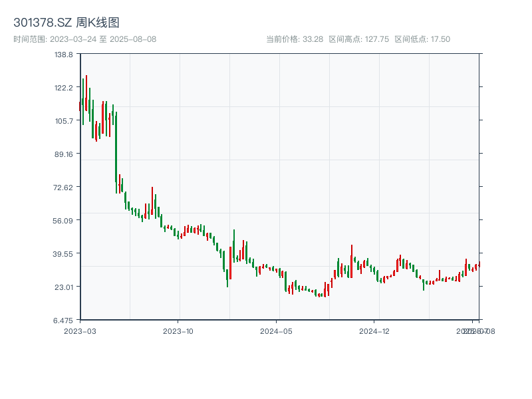
Task: Click the last candlestick at the chart's right edge
Action: point(479,265)
